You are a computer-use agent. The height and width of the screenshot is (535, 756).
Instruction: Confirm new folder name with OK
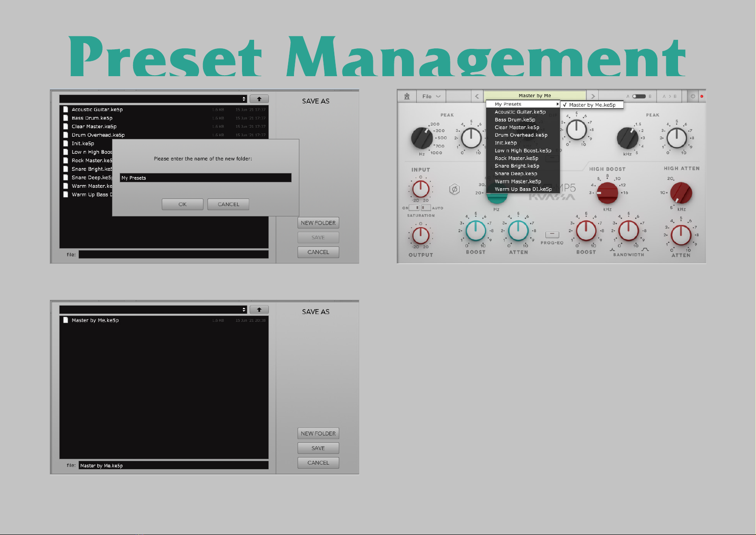pyautogui.click(x=182, y=204)
